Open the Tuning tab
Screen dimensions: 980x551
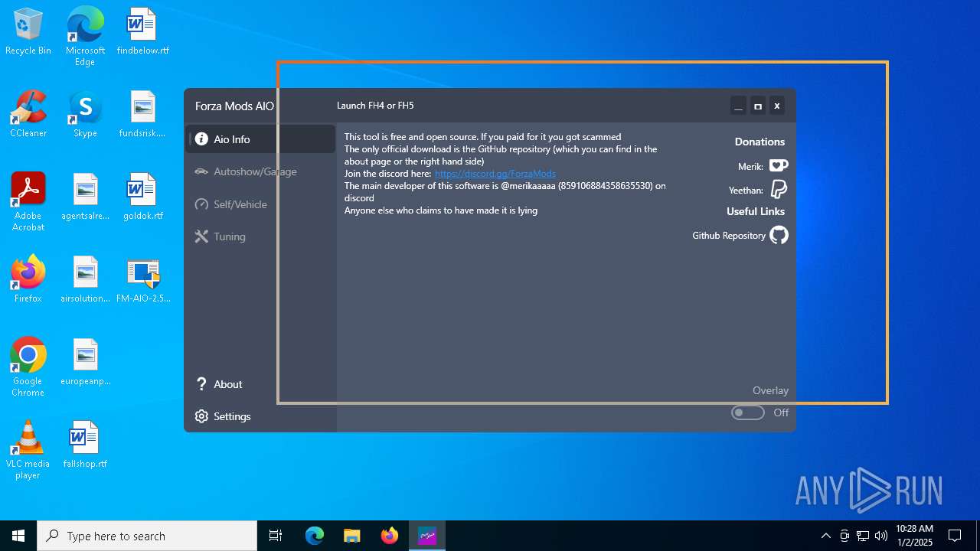click(260, 236)
